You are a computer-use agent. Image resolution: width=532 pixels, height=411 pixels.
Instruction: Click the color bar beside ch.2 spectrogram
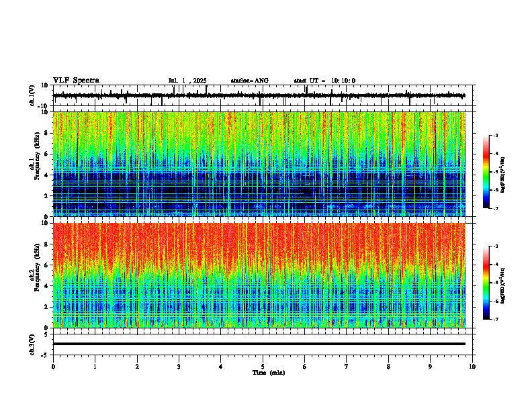click(x=486, y=283)
